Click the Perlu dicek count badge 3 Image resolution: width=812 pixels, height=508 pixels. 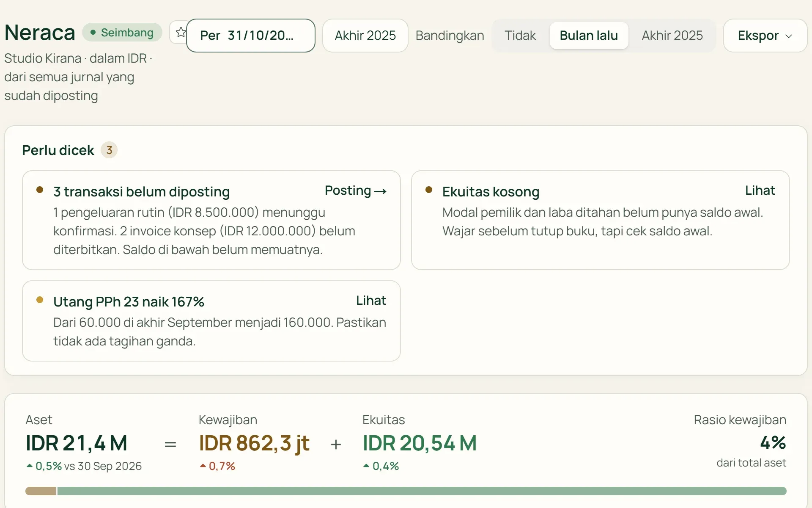(x=109, y=150)
